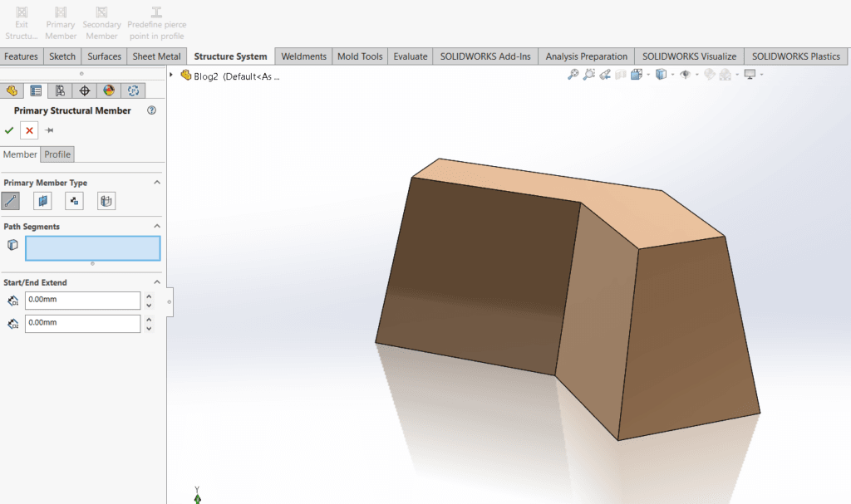851x504 pixels.
Task: Collapse the Path Segments section
Action: coord(155,226)
